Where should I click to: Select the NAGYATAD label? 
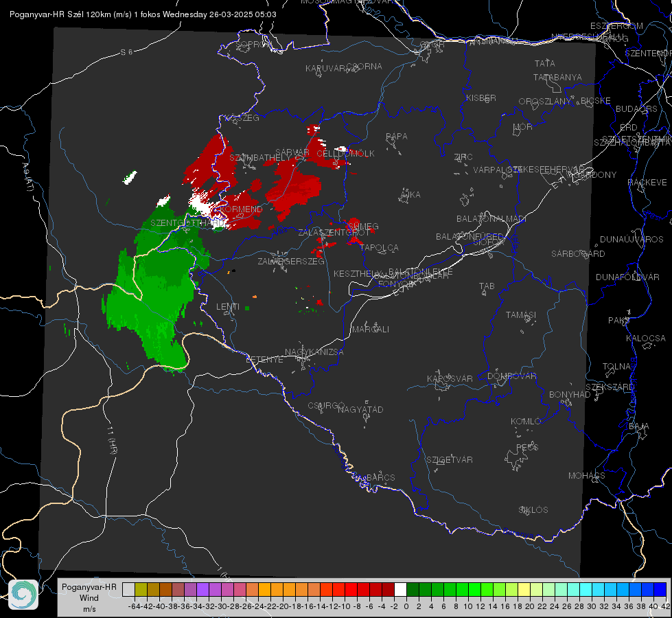point(360,409)
